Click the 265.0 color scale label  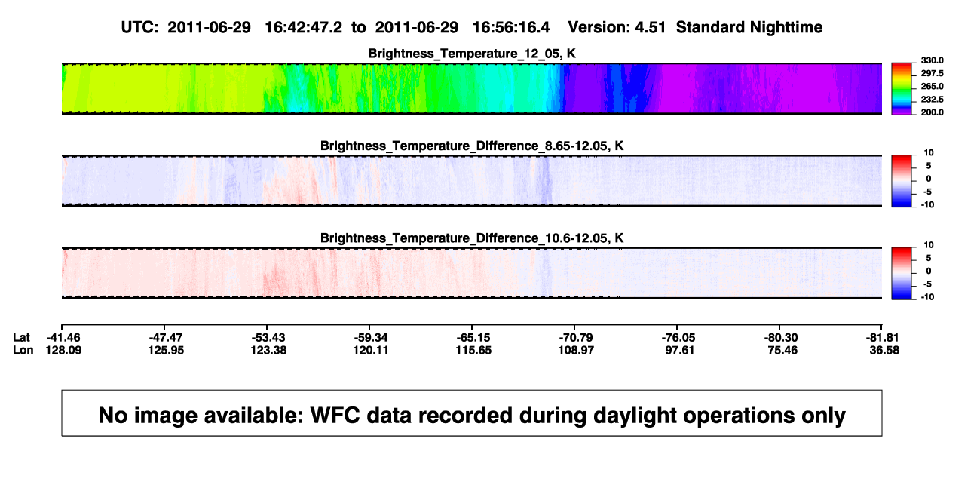pos(932,86)
